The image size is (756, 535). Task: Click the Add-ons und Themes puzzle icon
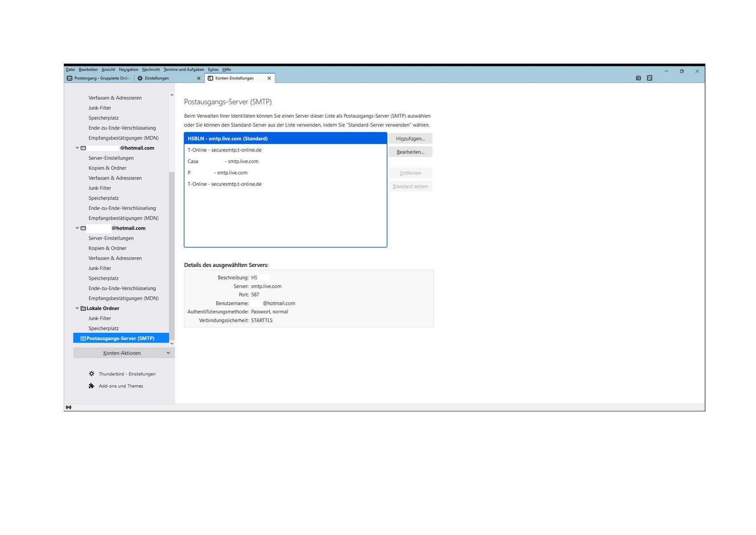[91, 386]
